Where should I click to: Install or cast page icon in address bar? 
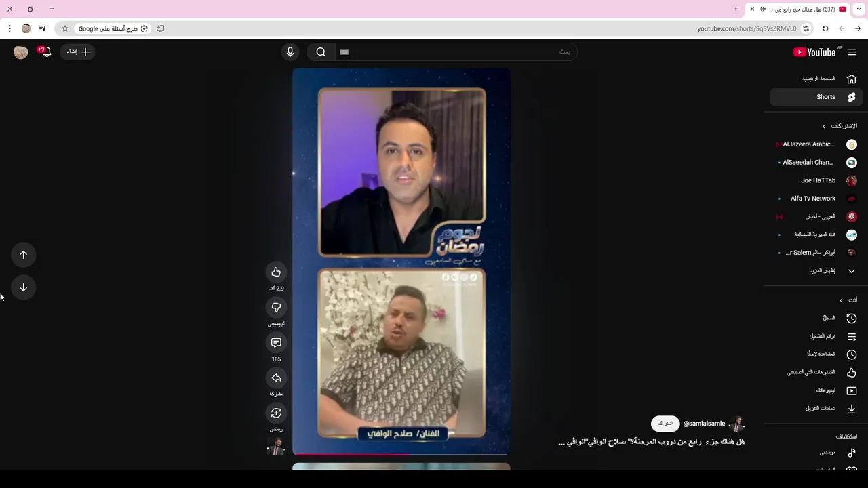(x=160, y=28)
